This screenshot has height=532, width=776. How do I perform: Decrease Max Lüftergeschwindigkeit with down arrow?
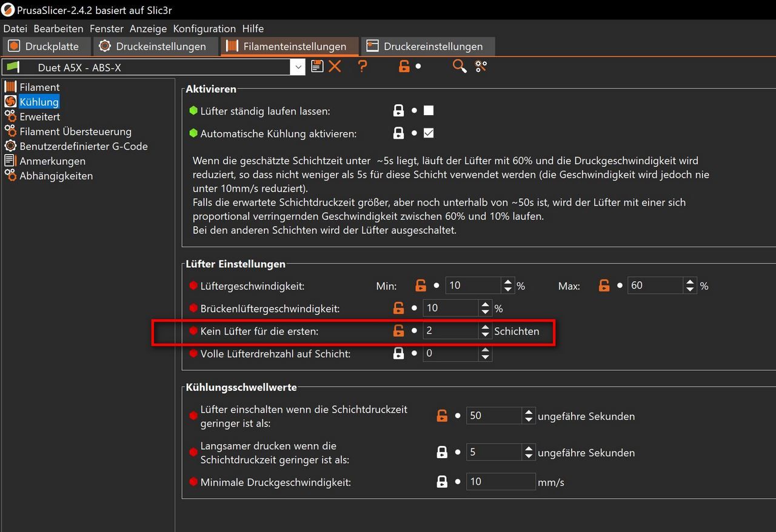(691, 290)
